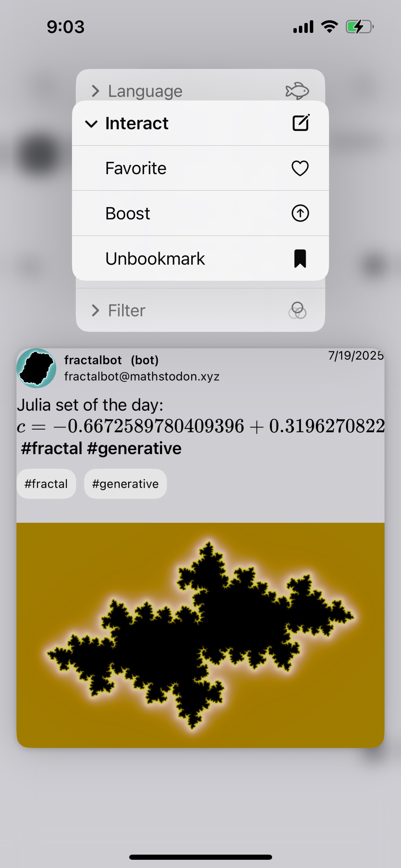Screen dimensions: 401x868
Task: Choose Boost from the menu
Action: tap(200, 213)
